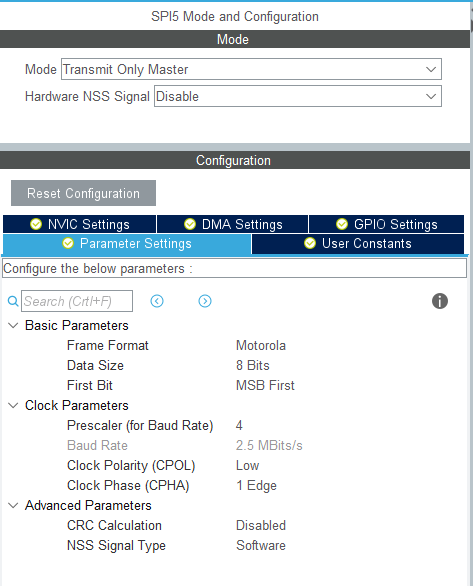The image size is (473, 586).
Task: Click the CRC Calculation label
Action: coord(114,526)
